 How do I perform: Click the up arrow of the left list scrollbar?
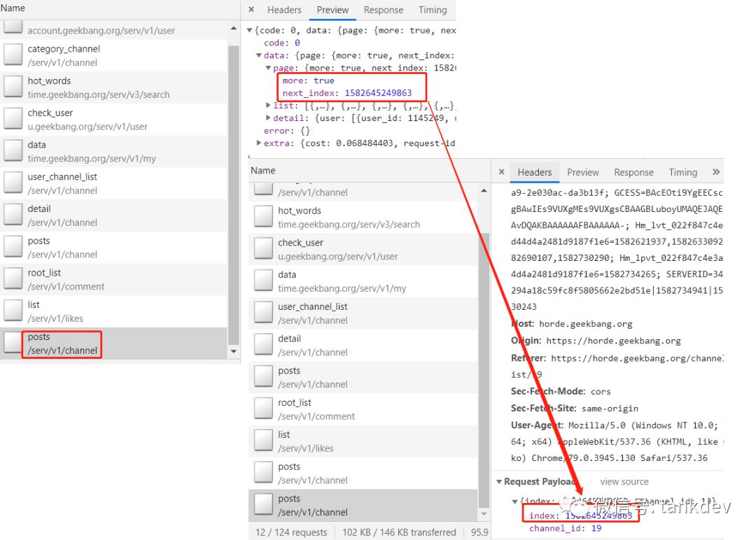tap(234, 29)
